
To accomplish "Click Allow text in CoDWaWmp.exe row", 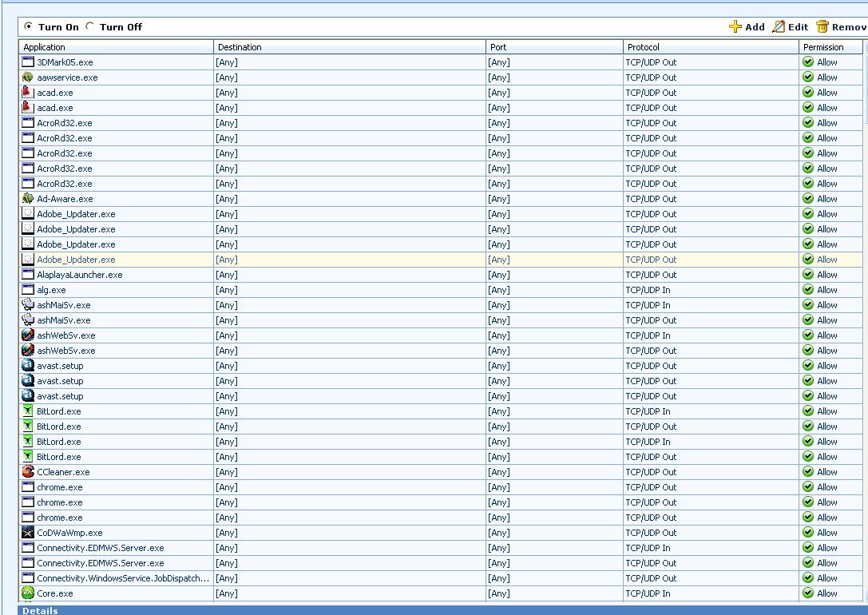I will tap(827, 533).
